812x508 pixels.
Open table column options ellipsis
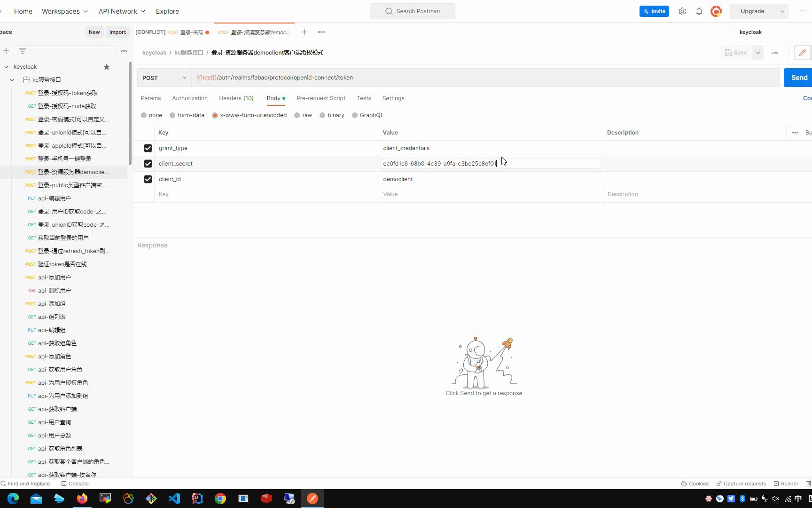[x=795, y=133]
